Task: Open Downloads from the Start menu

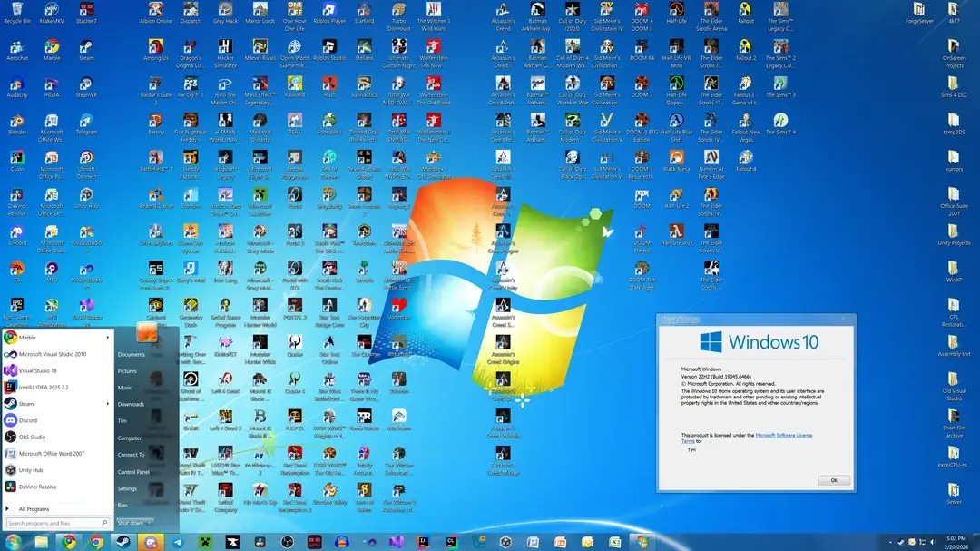Action: (132, 405)
